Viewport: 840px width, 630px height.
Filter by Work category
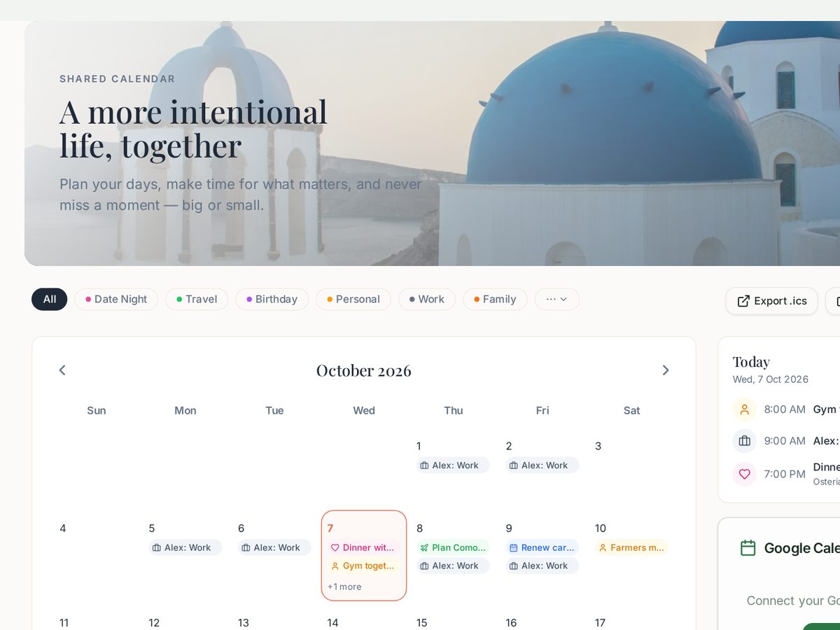click(427, 299)
